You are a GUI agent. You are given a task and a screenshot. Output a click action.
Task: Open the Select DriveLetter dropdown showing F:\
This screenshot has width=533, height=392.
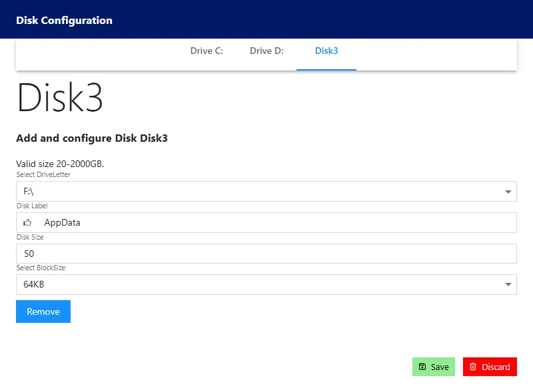(x=266, y=191)
